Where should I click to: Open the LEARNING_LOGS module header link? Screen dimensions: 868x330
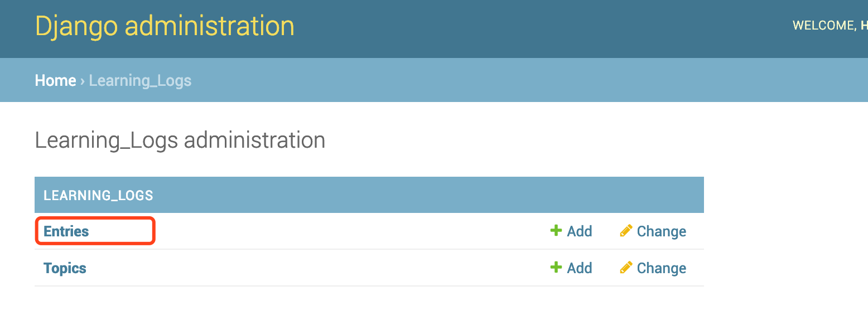(98, 196)
